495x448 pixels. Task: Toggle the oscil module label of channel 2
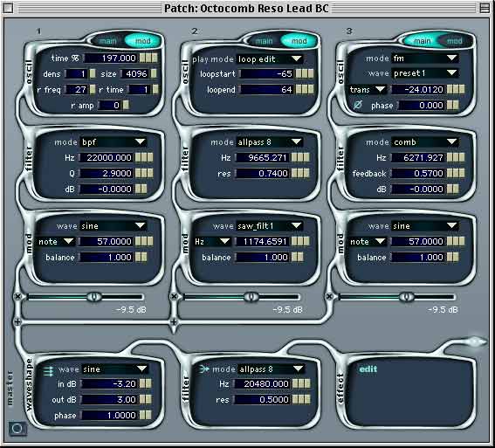click(185, 72)
